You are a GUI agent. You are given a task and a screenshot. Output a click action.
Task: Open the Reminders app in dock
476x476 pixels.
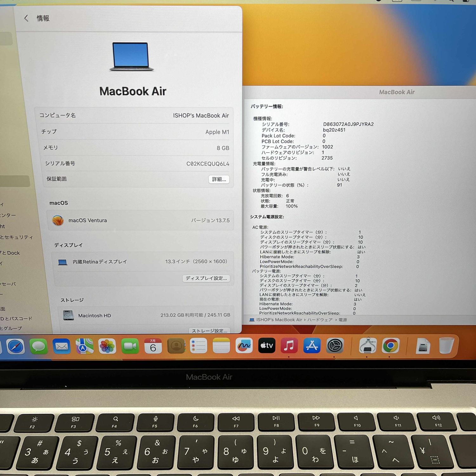198,346
